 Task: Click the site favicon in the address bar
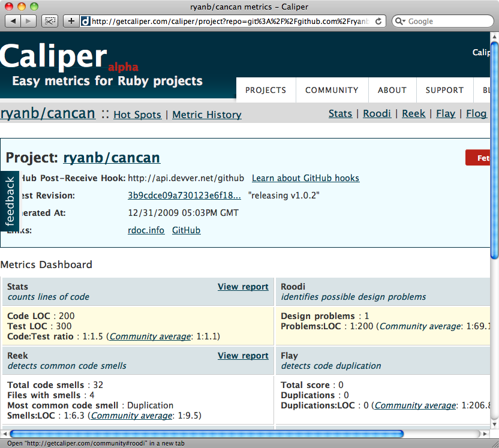[85, 22]
